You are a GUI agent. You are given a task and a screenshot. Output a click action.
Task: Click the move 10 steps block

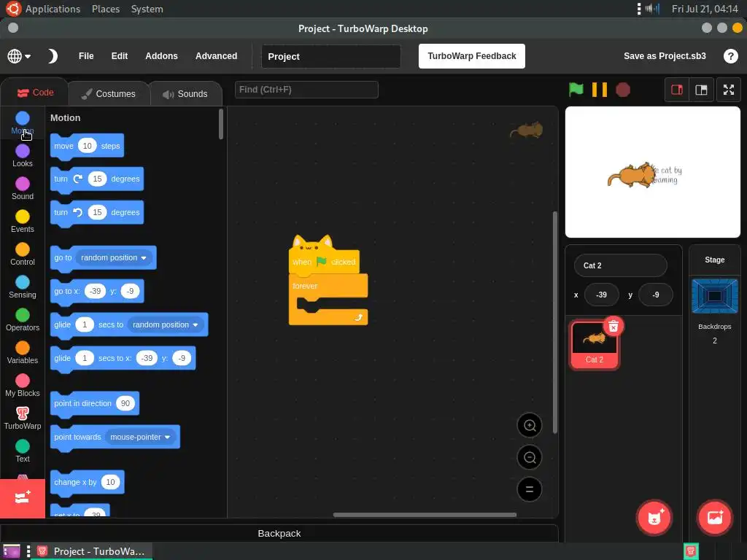(66, 146)
